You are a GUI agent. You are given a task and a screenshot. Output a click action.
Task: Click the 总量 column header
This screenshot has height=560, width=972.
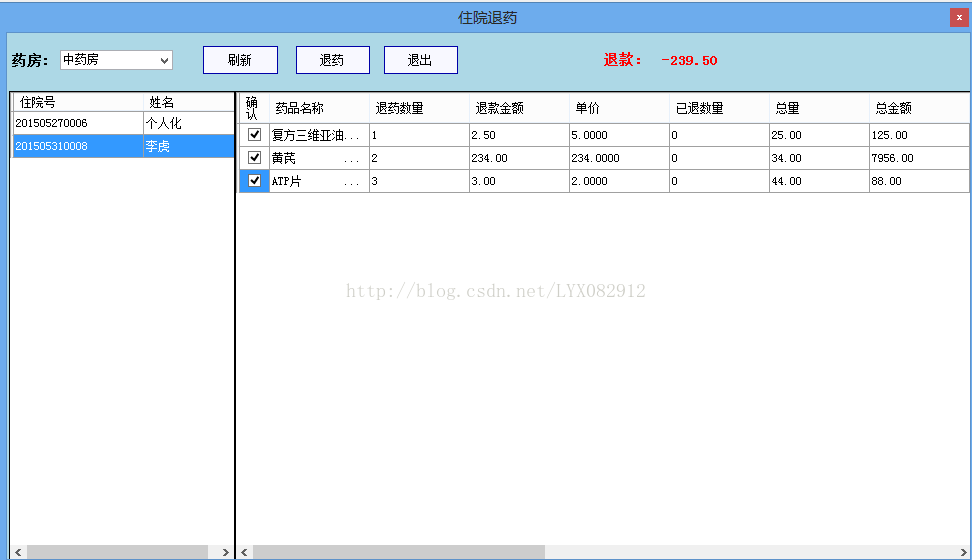(x=819, y=108)
